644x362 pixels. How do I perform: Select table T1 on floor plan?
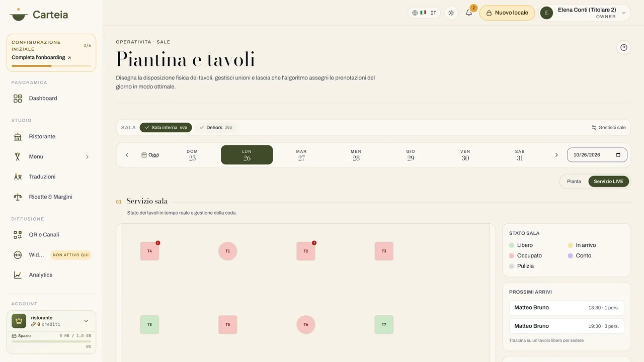pos(228,251)
